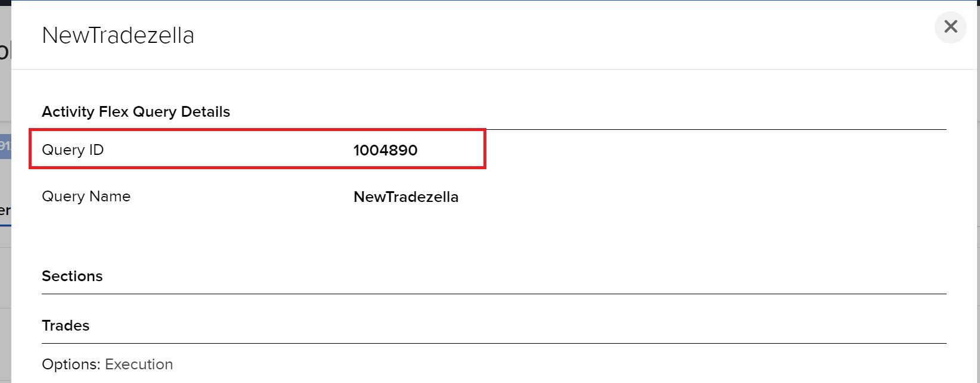Click the dimmed background at bottom-left edge
The width and height of the screenshot is (980, 383).
5,351
